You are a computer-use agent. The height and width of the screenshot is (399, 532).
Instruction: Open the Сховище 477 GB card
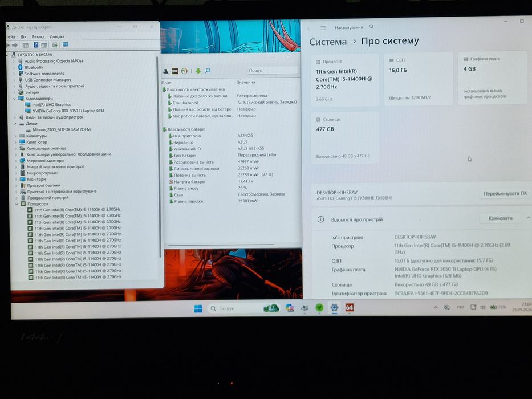point(345,138)
